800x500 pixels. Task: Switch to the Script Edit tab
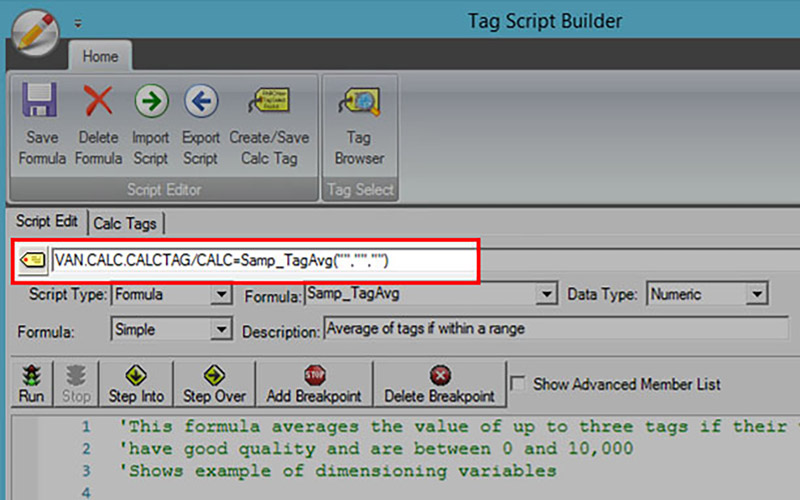pyautogui.click(x=47, y=221)
